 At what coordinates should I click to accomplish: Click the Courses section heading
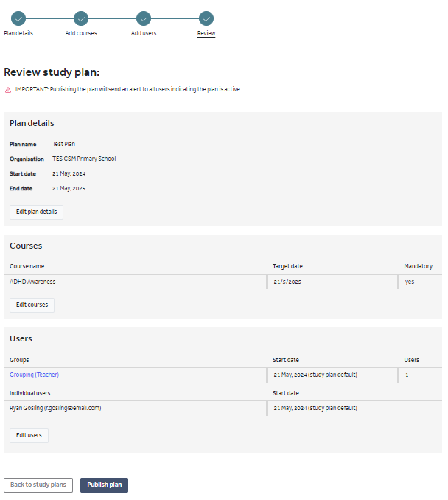coord(26,246)
